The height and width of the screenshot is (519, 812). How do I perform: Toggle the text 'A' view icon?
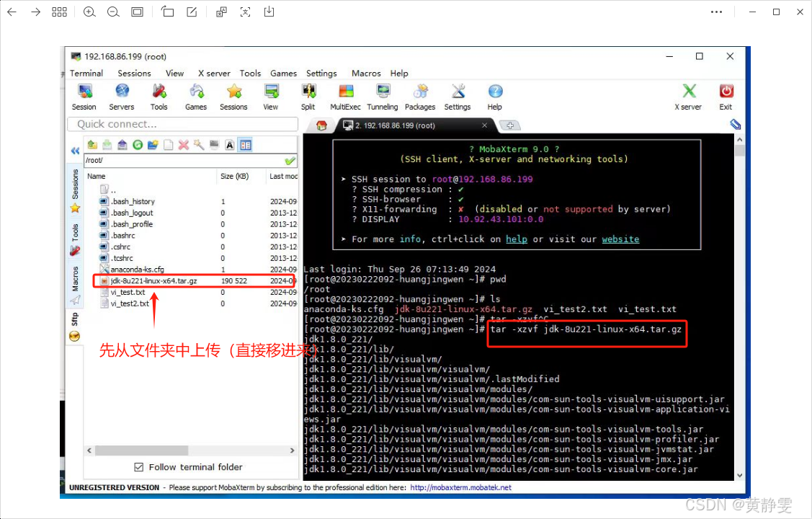(x=230, y=145)
